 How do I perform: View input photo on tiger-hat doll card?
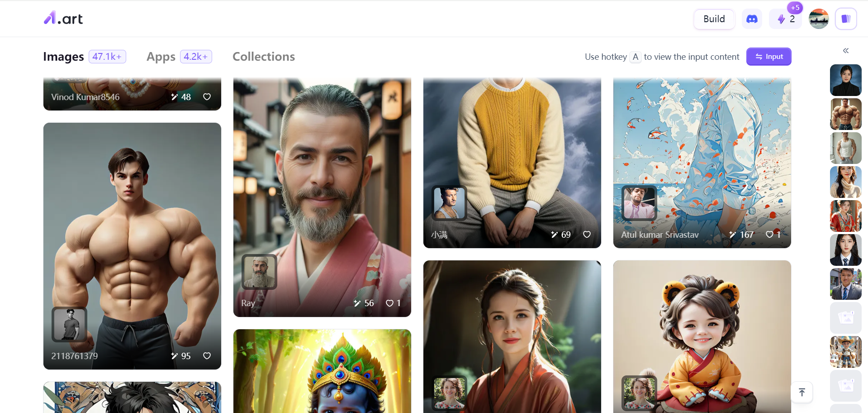click(639, 393)
